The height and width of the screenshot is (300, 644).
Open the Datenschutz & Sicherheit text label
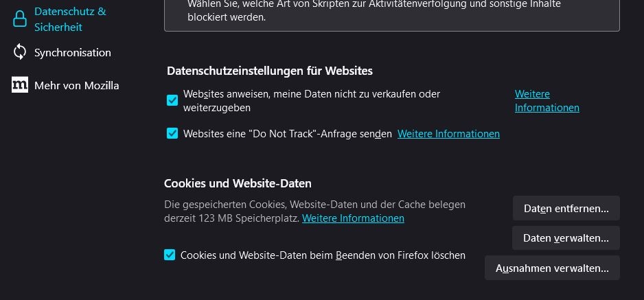(70, 19)
